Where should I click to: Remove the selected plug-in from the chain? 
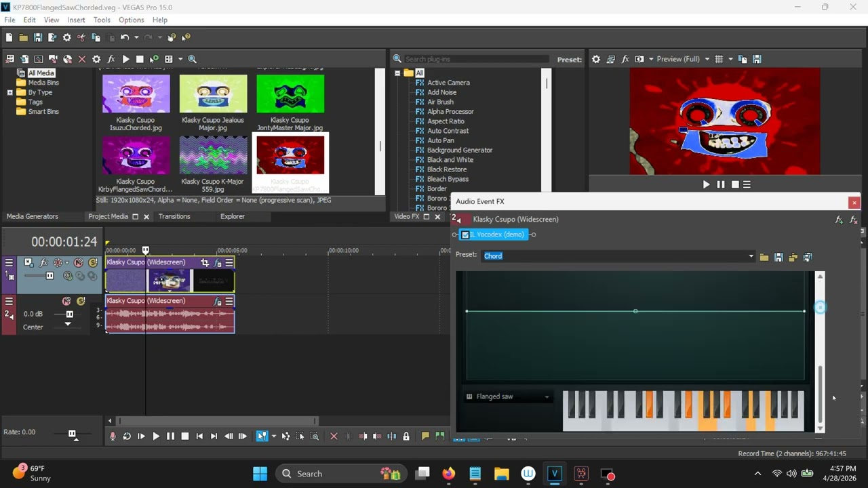854,220
